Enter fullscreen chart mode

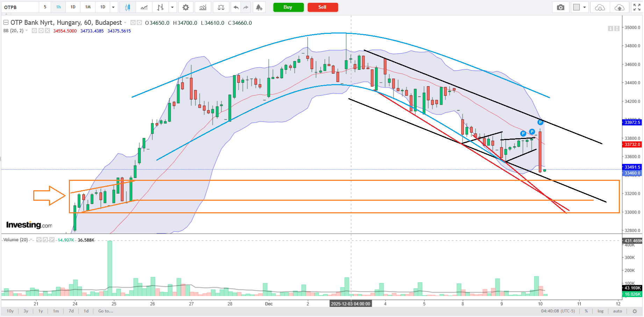(x=637, y=7)
